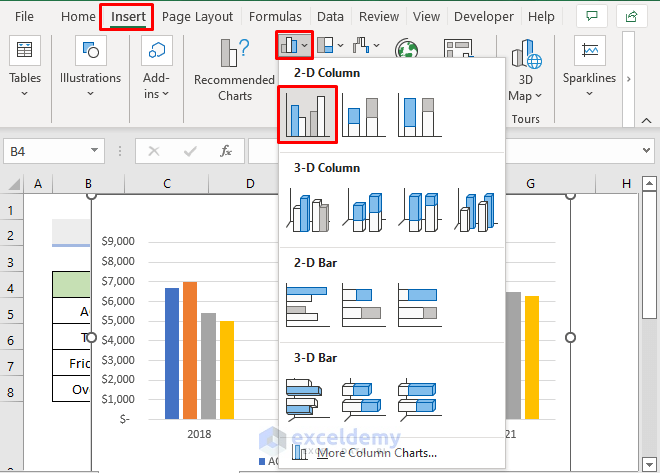Switch to the Data tab
This screenshot has height=473, width=660.
click(330, 16)
